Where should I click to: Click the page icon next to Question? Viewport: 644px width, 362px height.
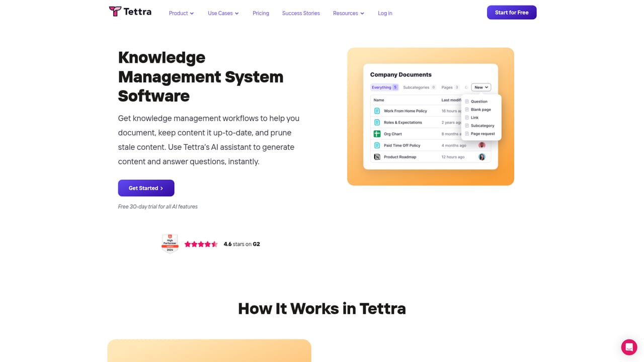click(467, 102)
